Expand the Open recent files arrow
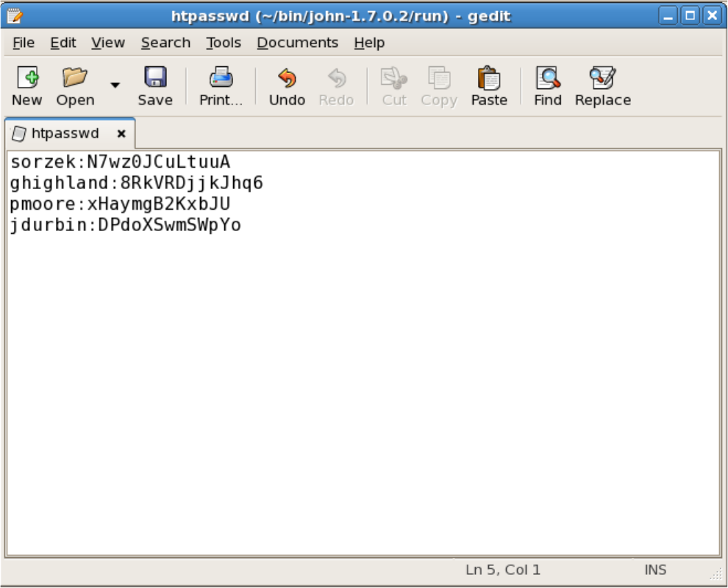 pyautogui.click(x=115, y=85)
